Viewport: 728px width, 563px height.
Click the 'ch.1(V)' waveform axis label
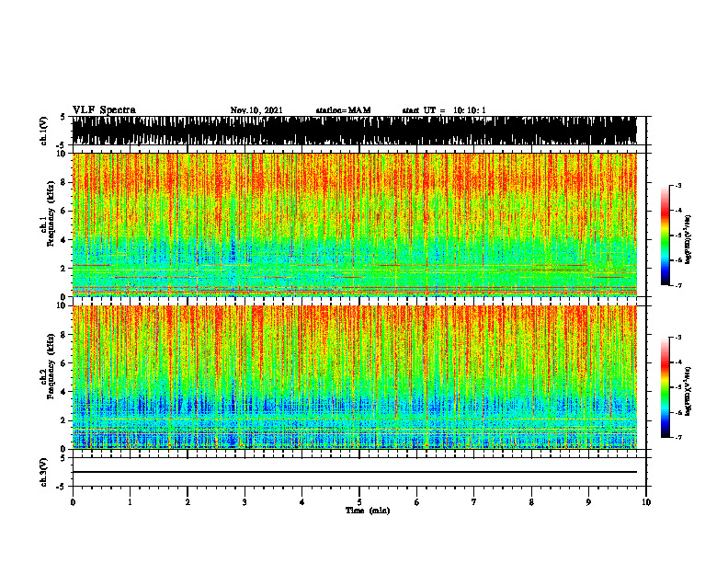tap(44, 131)
